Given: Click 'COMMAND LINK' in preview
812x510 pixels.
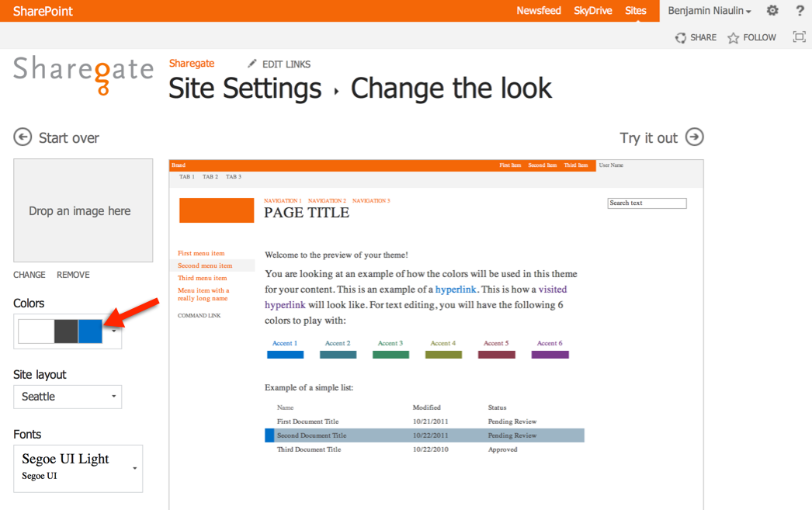Looking at the screenshot, I should 199,315.
